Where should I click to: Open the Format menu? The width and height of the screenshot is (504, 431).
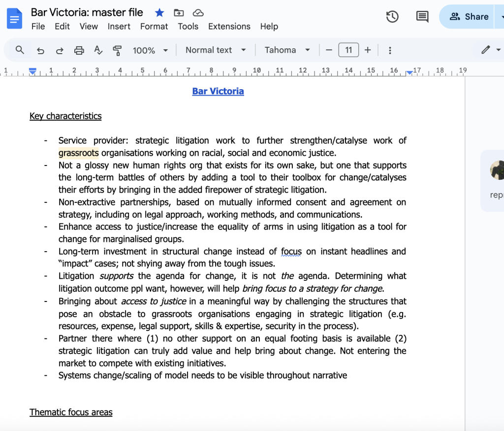pyautogui.click(x=154, y=27)
